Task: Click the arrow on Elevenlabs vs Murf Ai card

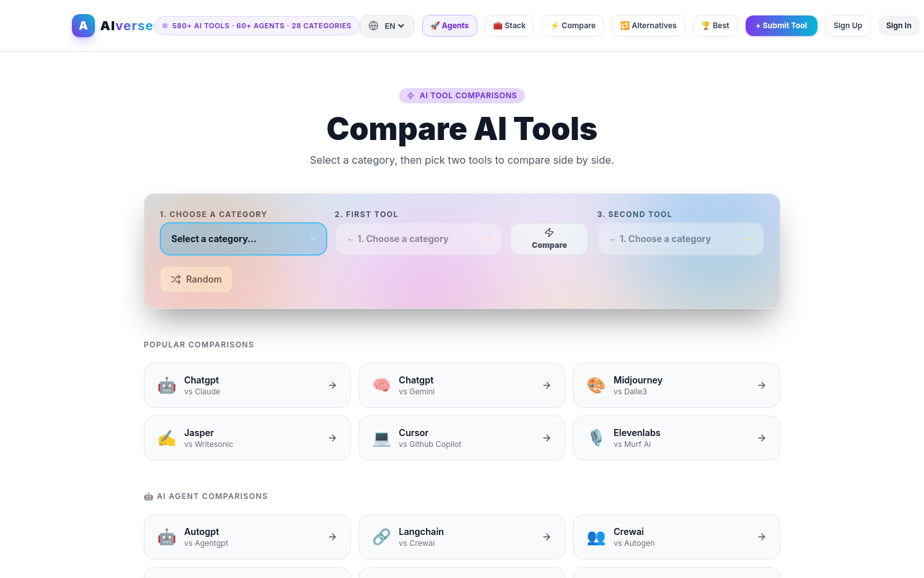Action: click(x=762, y=438)
